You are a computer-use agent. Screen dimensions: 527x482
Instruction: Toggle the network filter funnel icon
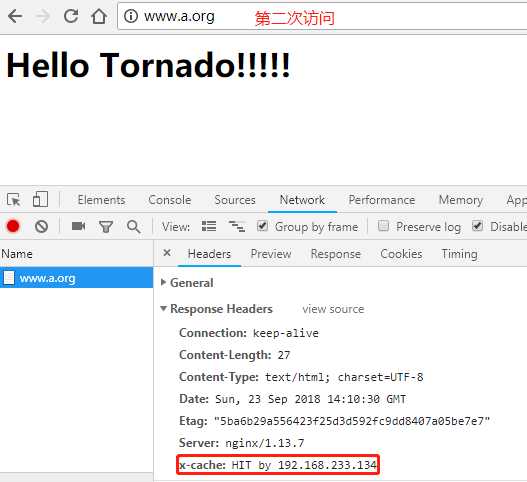106,227
